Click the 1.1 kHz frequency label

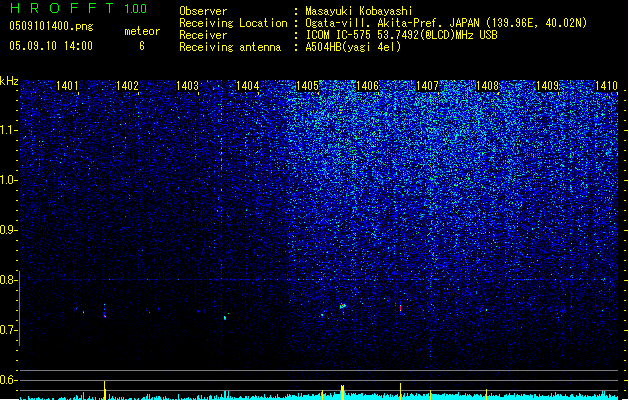click(x=8, y=131)
